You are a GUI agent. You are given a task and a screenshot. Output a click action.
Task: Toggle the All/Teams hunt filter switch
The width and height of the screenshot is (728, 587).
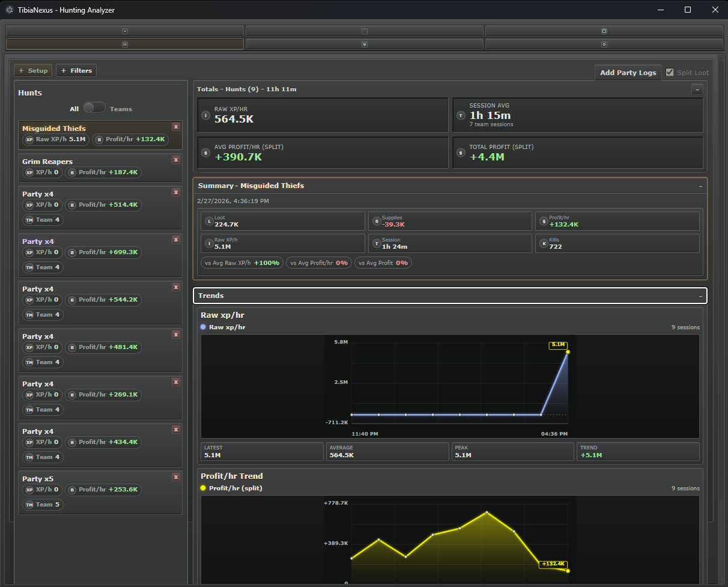94,108
